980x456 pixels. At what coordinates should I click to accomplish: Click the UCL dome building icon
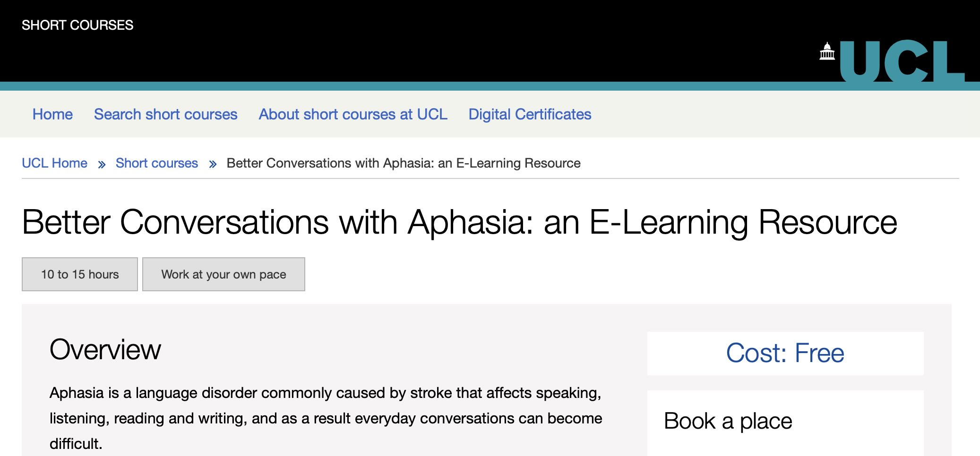click(827, 51)
